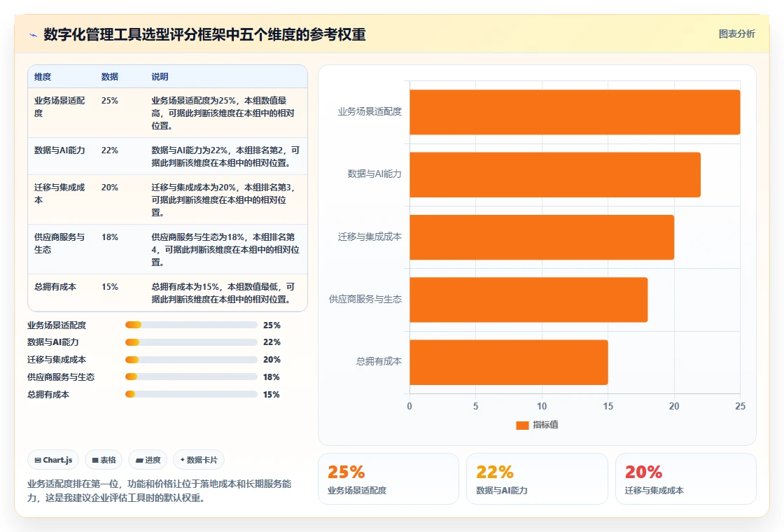Click the 25% value in the table
Image resolution: width=784 pixels, height=532 pixels.
pyautogui.click(x=109, y=101)
